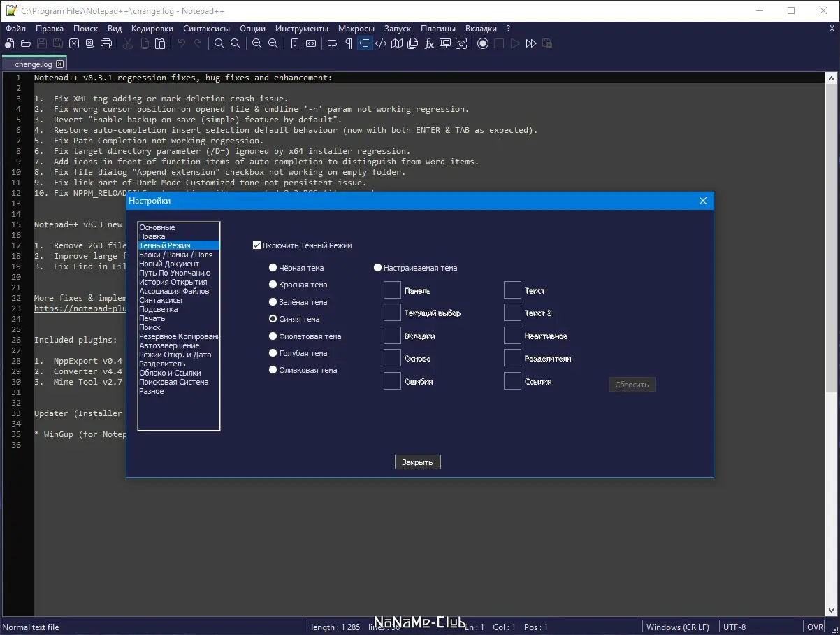Click Windows (CR LF) status bar field
Viewport: 840px width, 635px height.
677,627
